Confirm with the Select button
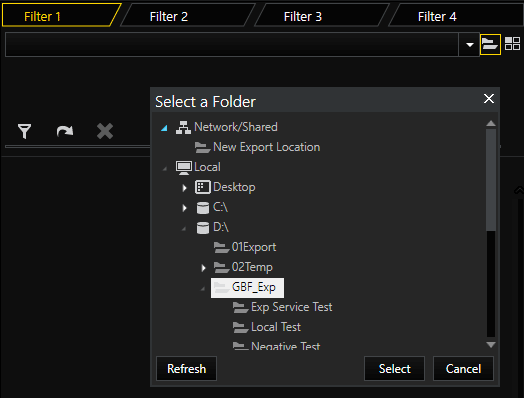Screen dimensions: 524x398 pyautogui.click(x=394, y=369)
